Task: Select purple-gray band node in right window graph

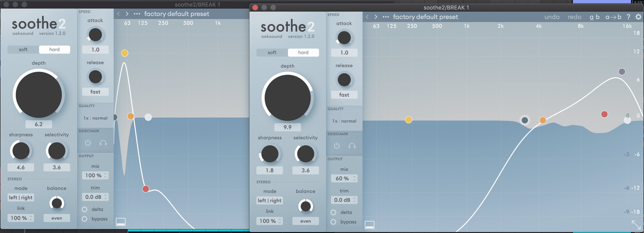Action: click(x=622, y=72)
